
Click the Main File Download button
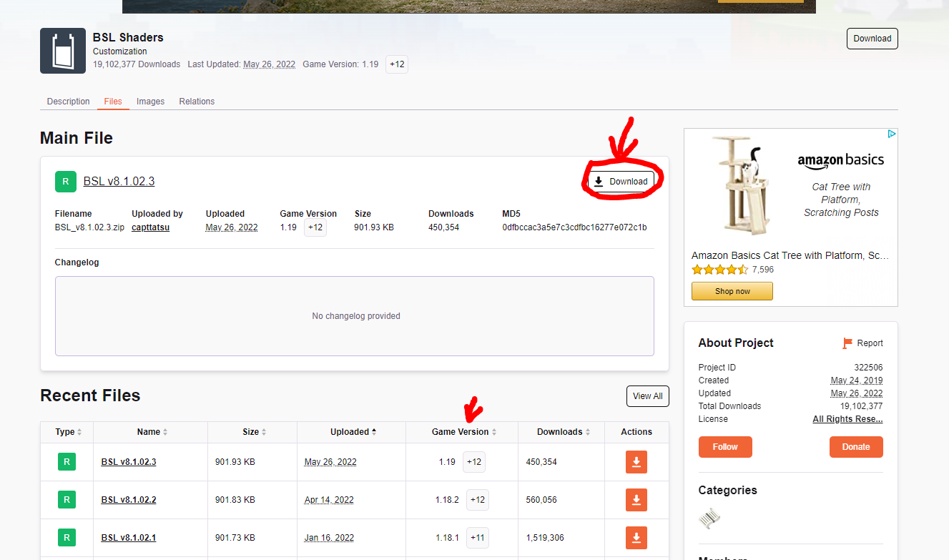tap(621, 182)
